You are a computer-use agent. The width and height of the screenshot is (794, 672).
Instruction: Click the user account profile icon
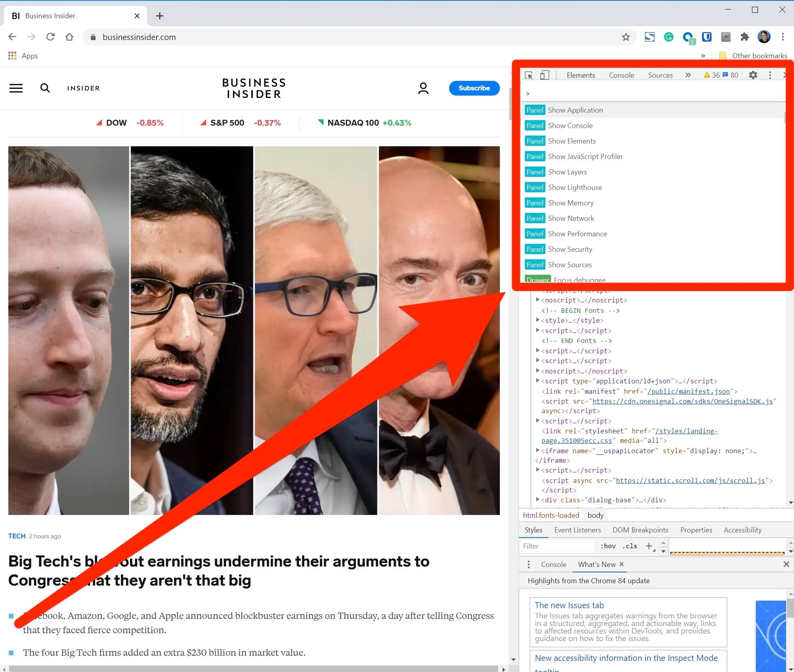[x=423, y=88]
